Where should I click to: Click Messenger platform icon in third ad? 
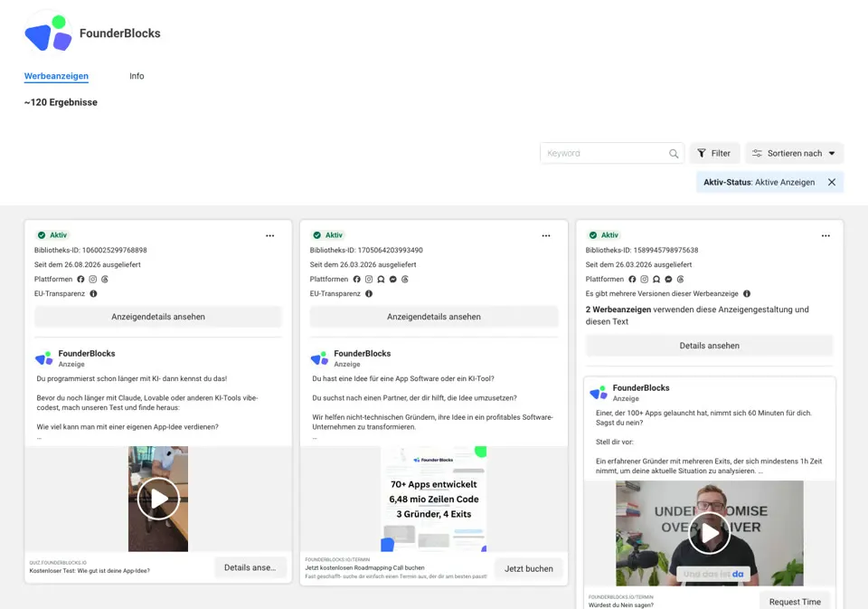(669, 280)
